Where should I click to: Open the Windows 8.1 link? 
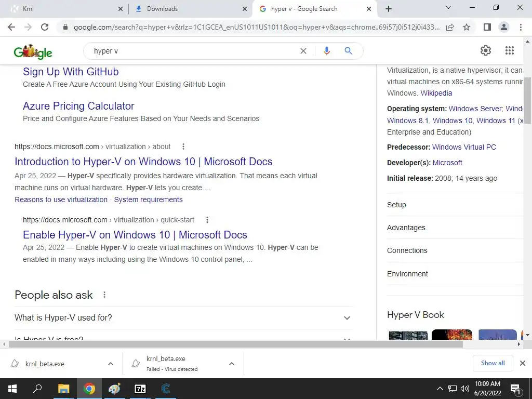408,121
